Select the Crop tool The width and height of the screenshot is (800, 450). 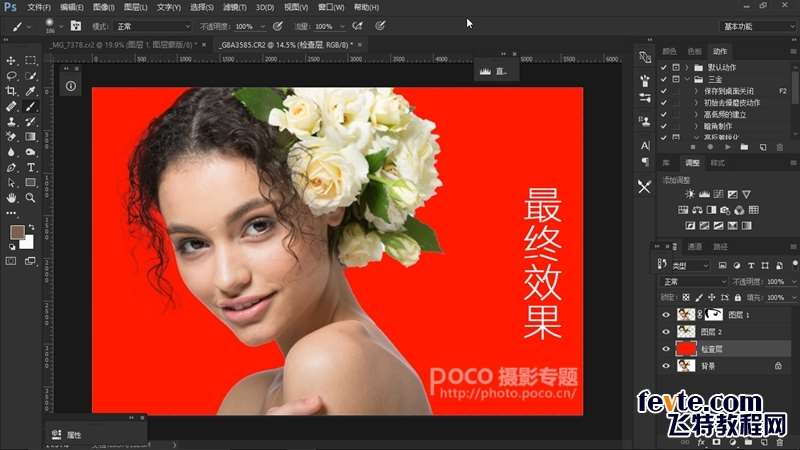pos(11,91)
